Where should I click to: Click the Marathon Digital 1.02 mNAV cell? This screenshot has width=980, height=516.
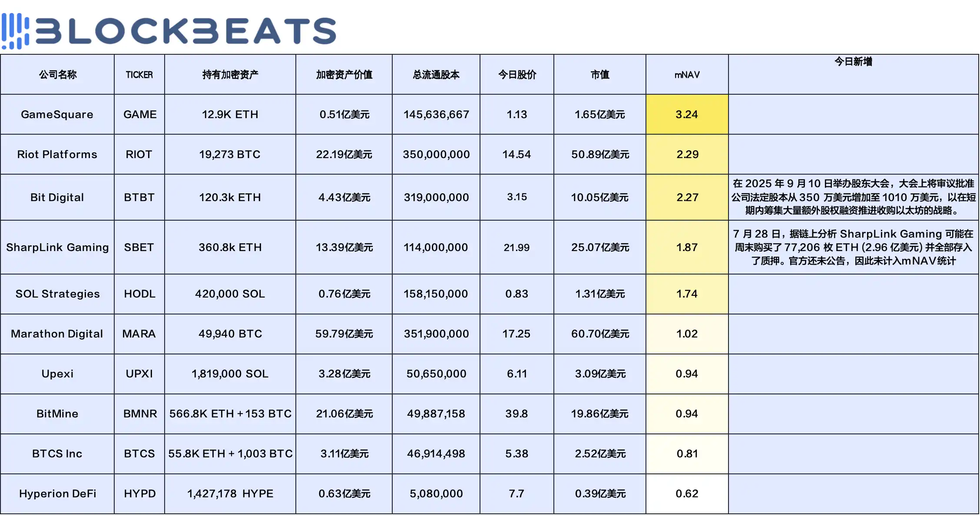tap(687, 334)
